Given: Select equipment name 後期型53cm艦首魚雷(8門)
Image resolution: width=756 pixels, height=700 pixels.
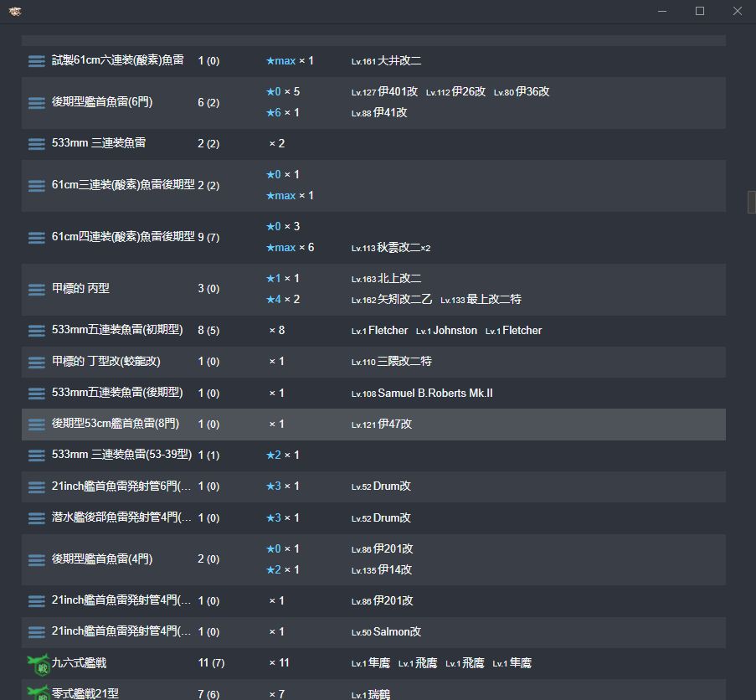Looking at the screenshot, I should click(116, 424).
